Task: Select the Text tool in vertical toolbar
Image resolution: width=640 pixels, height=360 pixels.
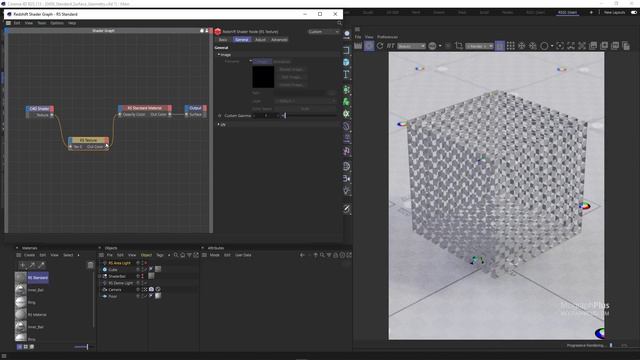Action: pos(347,74)
